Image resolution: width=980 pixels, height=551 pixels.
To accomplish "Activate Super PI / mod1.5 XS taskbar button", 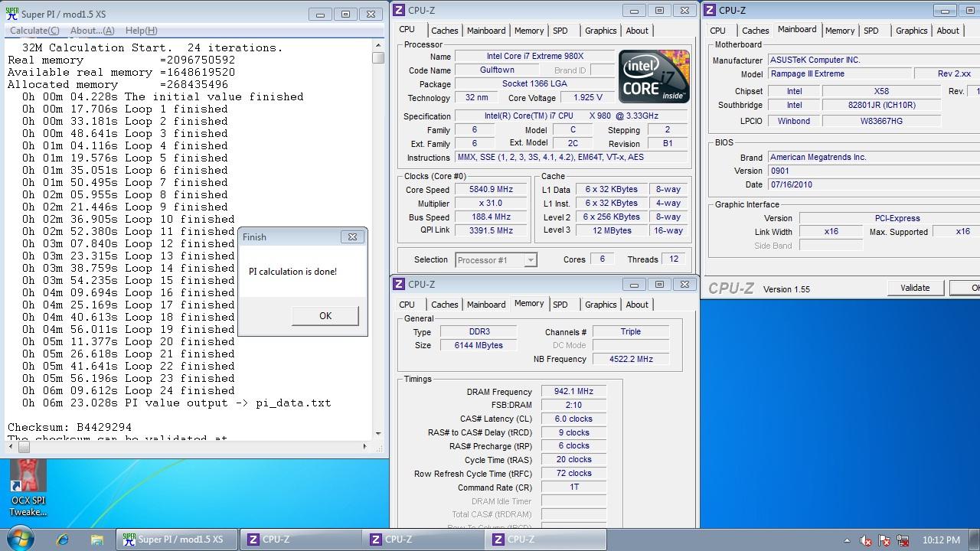I will pos(178,540).
